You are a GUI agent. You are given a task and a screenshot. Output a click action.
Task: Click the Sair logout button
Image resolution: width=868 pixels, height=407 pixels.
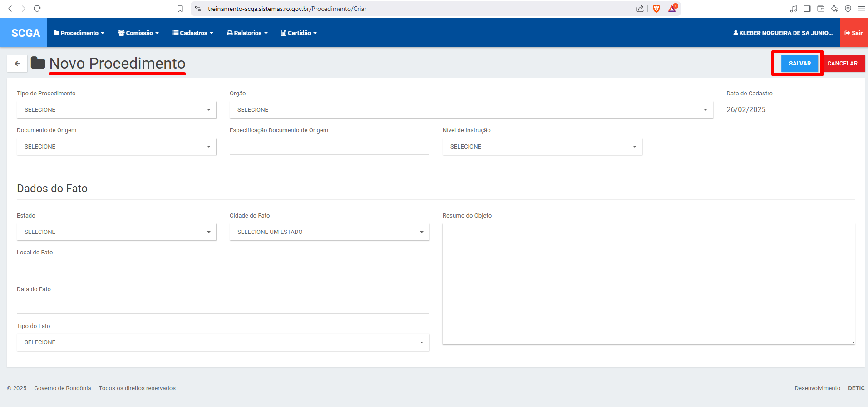pyautogui.click(x=854, y=33)
